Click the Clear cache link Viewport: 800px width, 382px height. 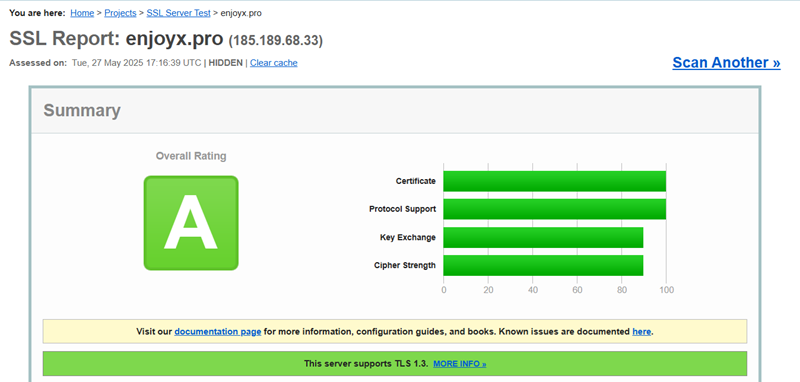273,63
